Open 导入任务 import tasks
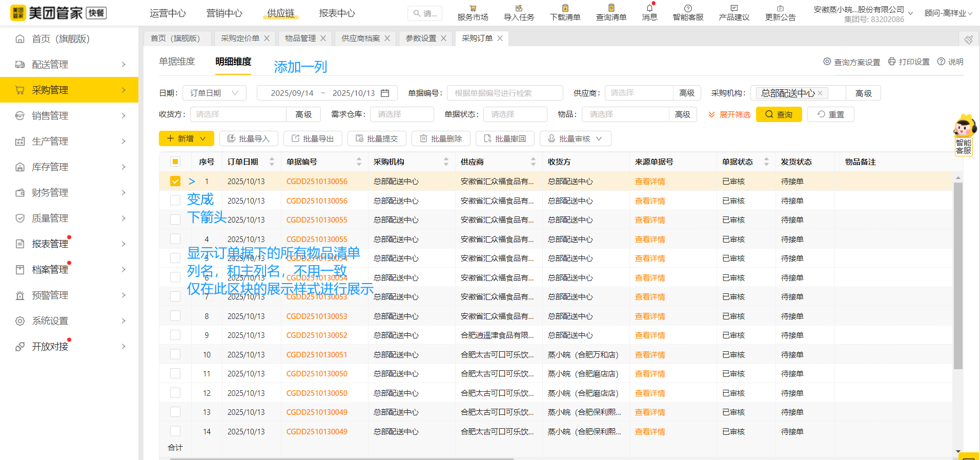This screenshot has width=980, height=460. (x=519, y=13)
